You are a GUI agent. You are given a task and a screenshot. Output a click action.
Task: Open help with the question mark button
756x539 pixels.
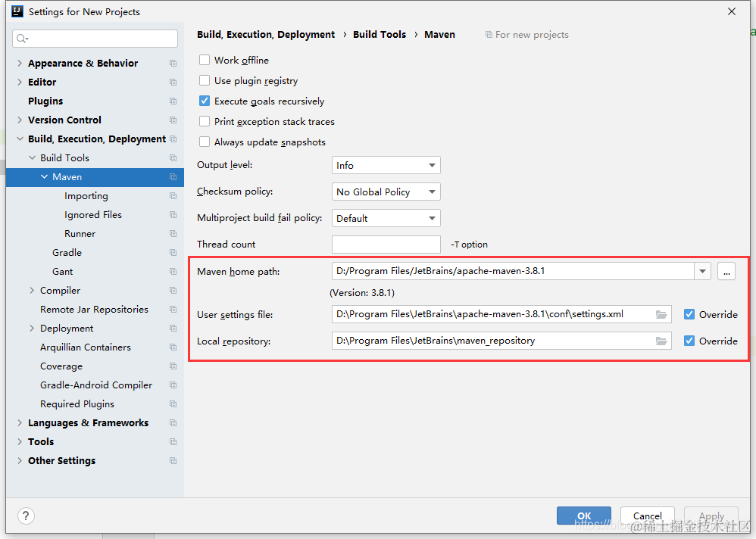click(x=26, y=516)
